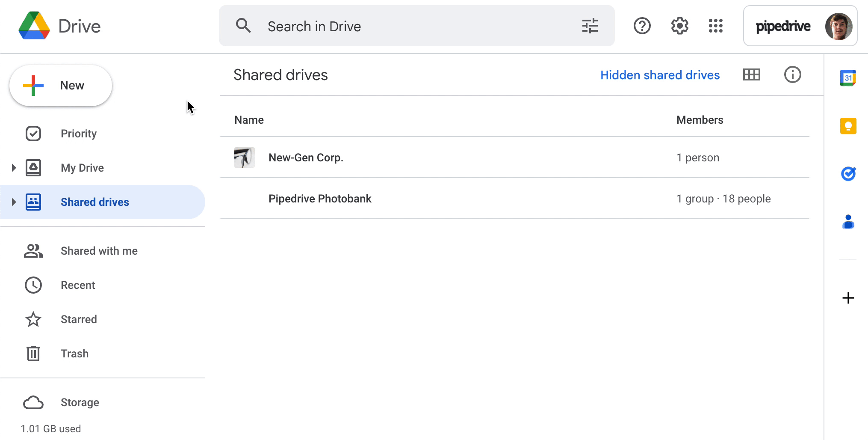Open the New-Gen Corp. drive thumbnail
This screenshot has height=440, width=868.
tap(244, 158)
